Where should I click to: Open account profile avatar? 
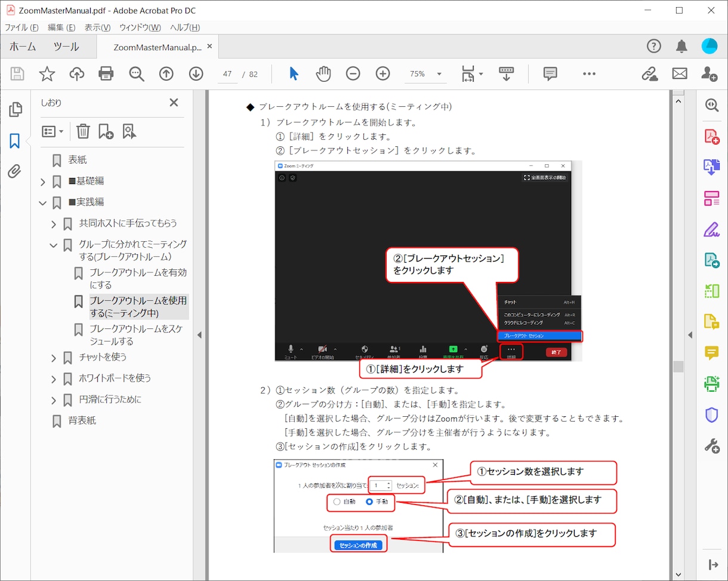pos(710,46)
